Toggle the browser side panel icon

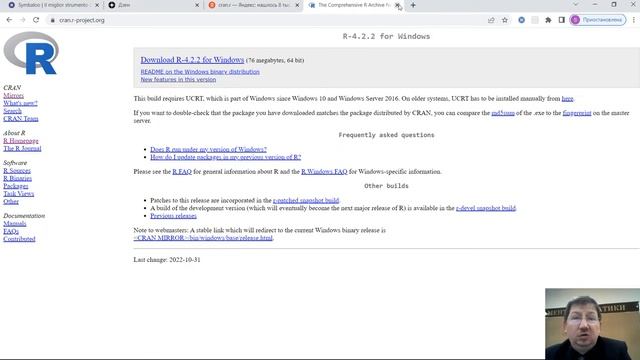point(562,20)
